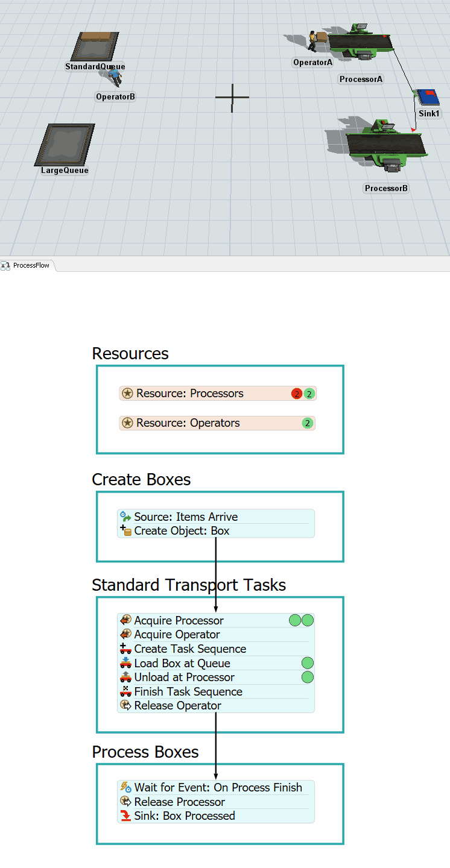
Task: Click the red token badge on Processors
Action: 296,394
